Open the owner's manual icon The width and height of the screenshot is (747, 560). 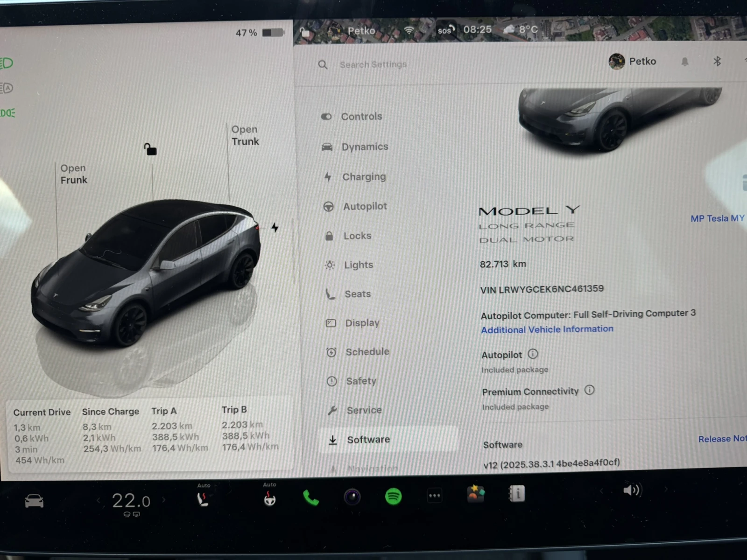516,494
